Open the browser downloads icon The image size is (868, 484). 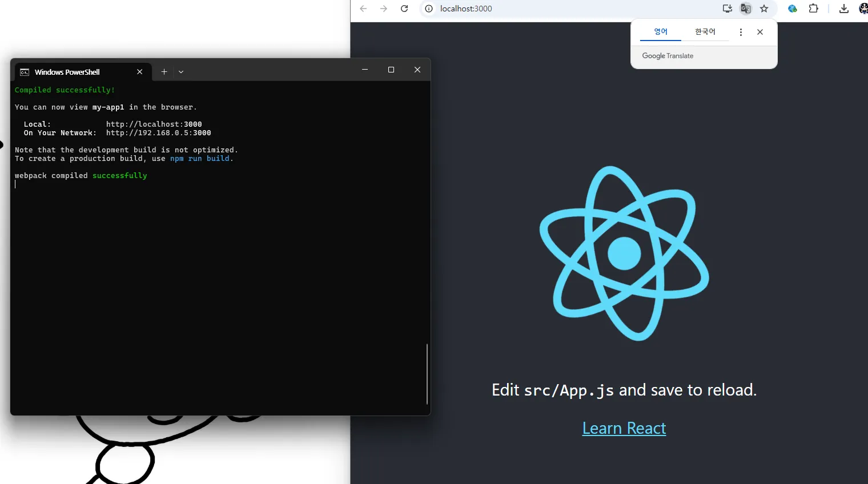844,9
